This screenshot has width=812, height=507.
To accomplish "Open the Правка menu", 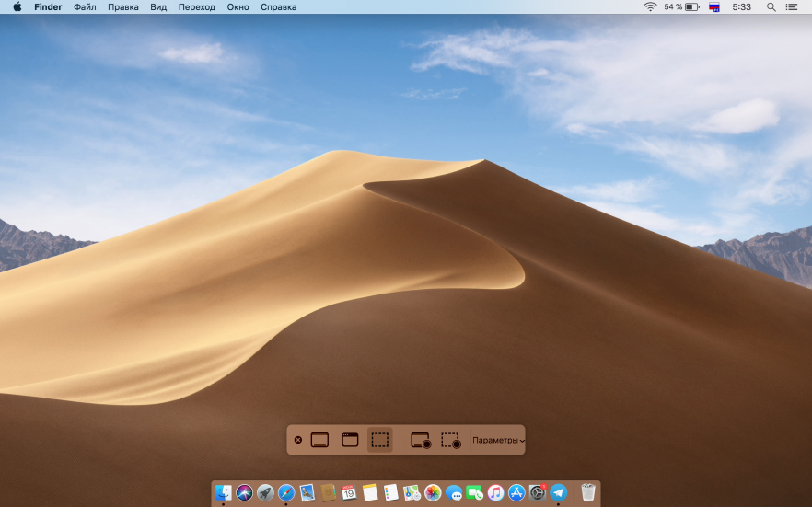I will [123, 7].
